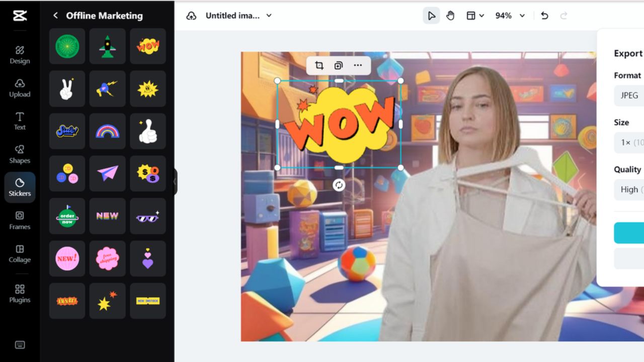The height and width of the screenshot is (362, 644).
Task: Open the Collage panel
Action: (20, 253)
